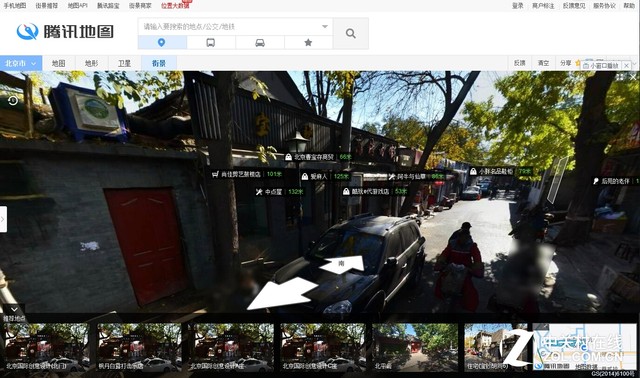Close the 小窗口播放 popup
Viewport: 640px width, 378px height.
tap(627, 65)
